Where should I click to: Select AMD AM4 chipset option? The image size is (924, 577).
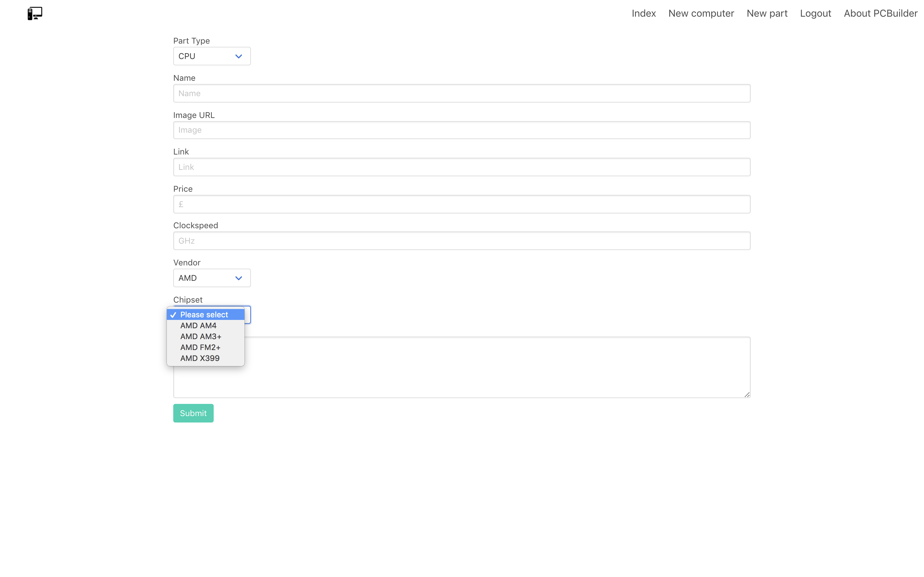(198, 325)
